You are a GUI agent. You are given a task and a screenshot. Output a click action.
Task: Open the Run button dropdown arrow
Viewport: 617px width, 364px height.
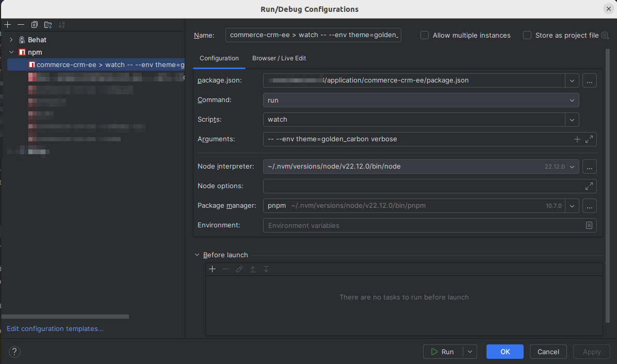tap(470, 352)
